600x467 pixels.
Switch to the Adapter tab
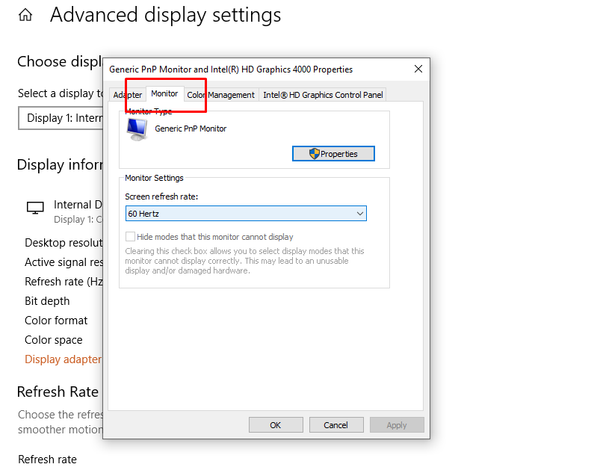pyautogui.click(x=127, y=95)
